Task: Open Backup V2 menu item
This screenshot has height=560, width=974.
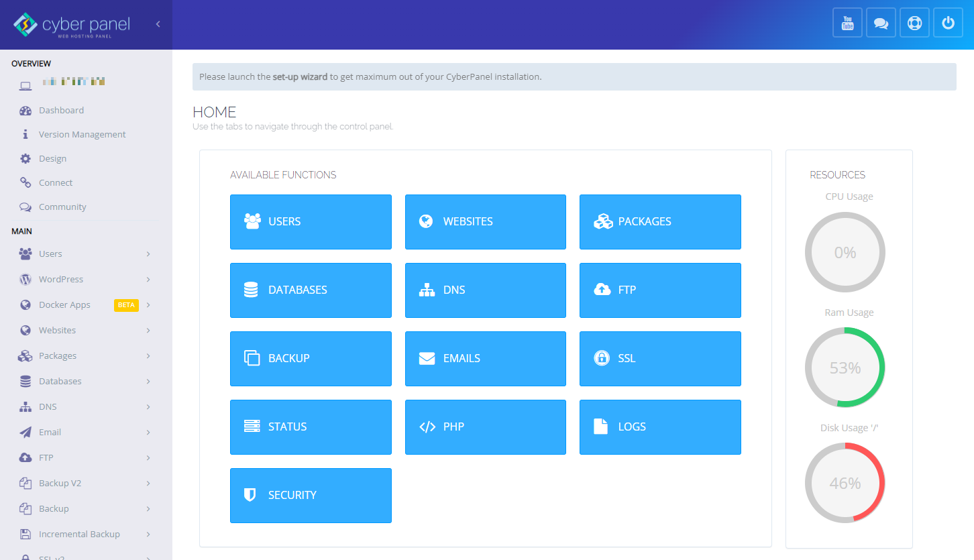Action: click(86, 484)
